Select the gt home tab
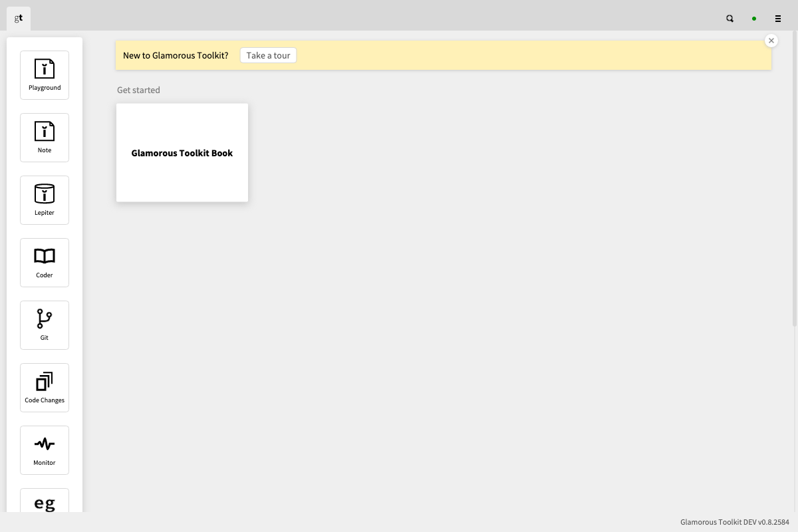 (x=19, y=19)
